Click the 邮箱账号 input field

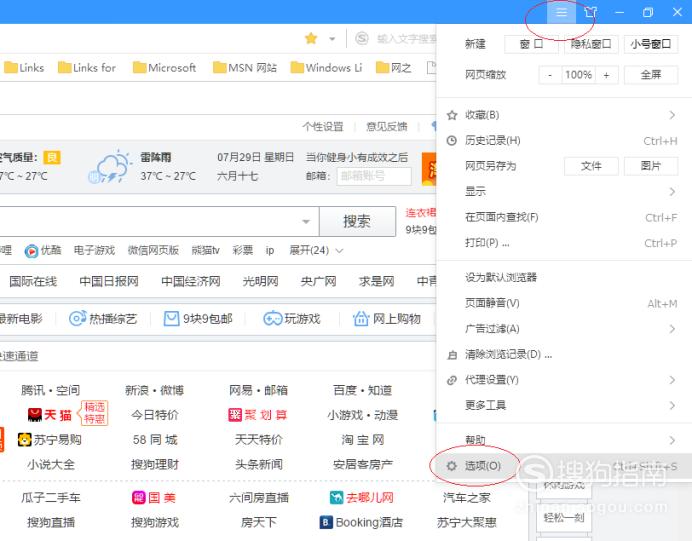[x=374, y=176]
